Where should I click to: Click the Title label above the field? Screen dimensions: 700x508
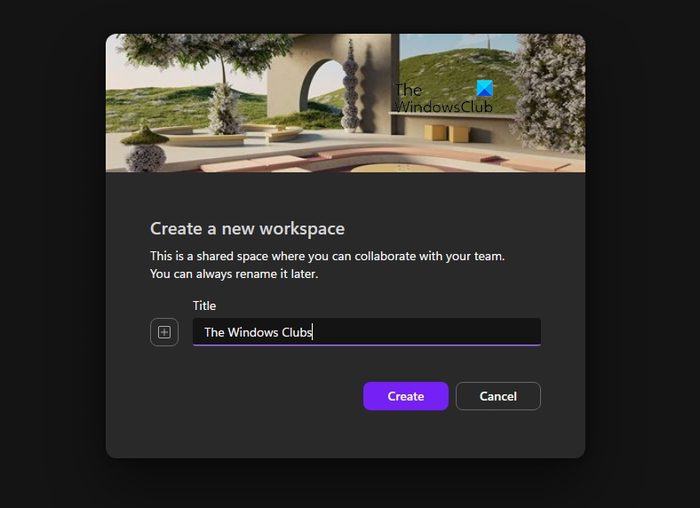pyautogui.click(x=204, y=306)
